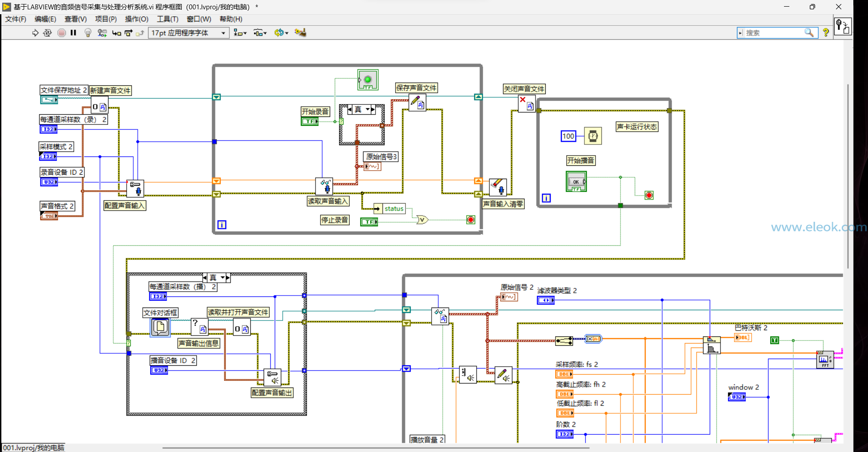Click the green LED indicator in record loop
This screenshot has width=868, height=452.
pos(368,80)
